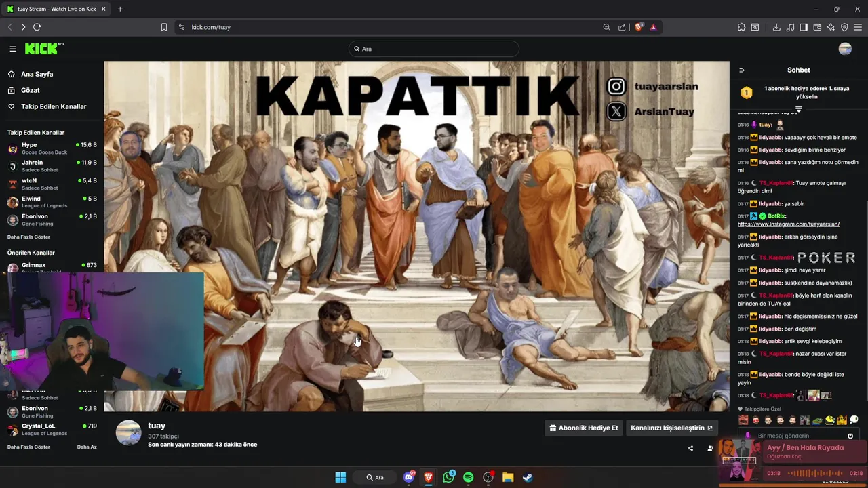The width and height of the screenshot is (868, 488).
Task: Open Spotify from the taskbar
Action: pos(468,477)
